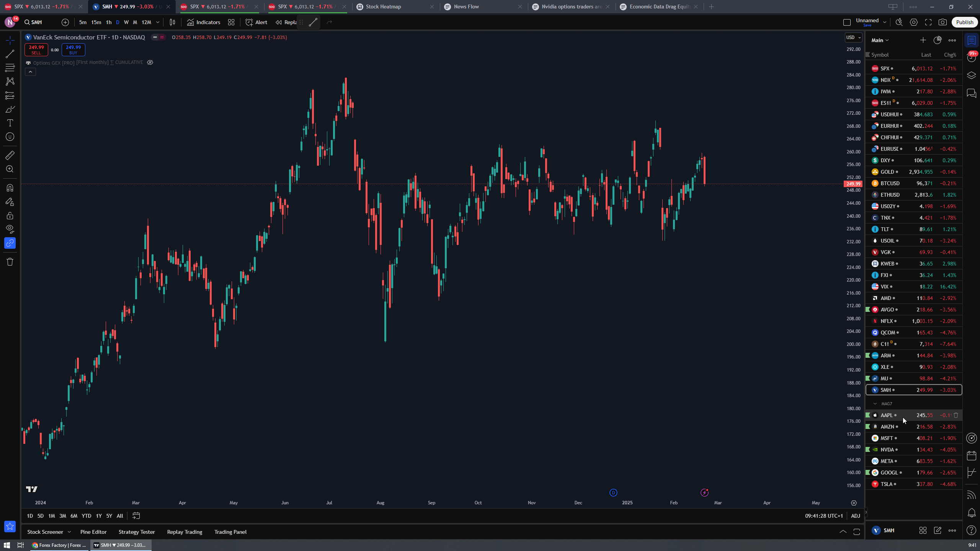This screenshot has height=551, width=980.
Task: Toggle the ADJ adjusted data button
Action: tap(855, 516)
